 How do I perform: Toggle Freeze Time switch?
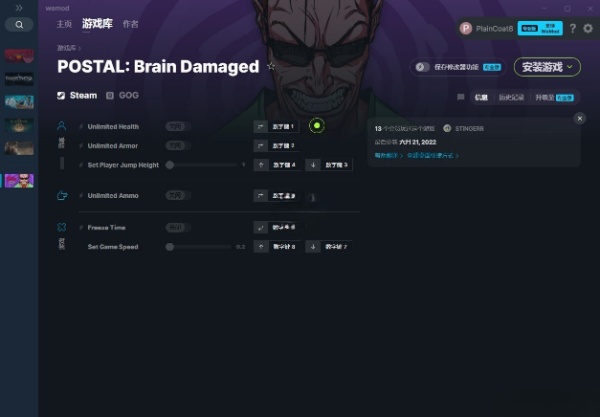[x=178, y=228]
